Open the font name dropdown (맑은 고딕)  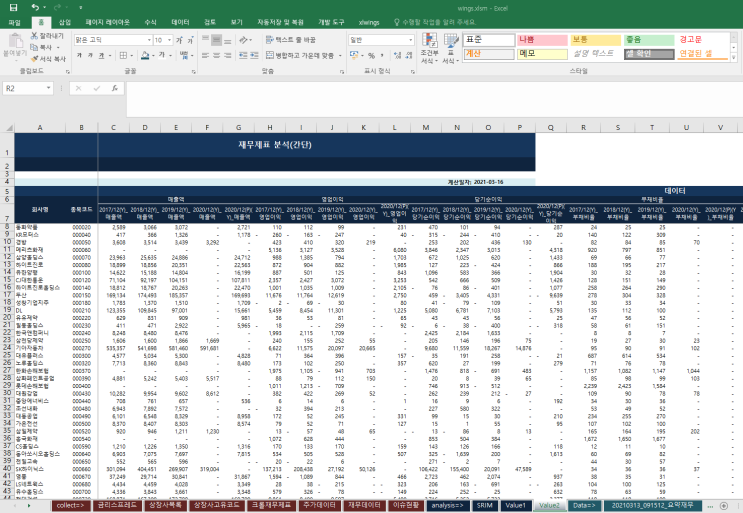(149, 40)
